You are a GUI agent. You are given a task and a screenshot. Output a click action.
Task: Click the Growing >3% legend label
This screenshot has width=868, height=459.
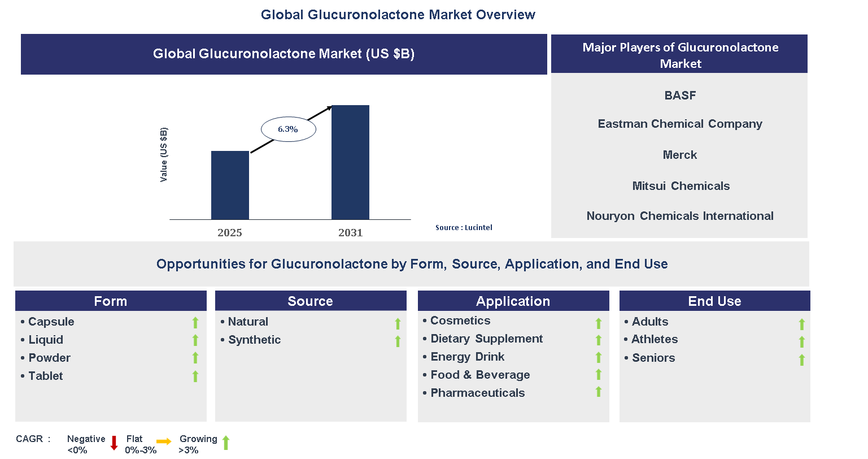click(198, 444)
